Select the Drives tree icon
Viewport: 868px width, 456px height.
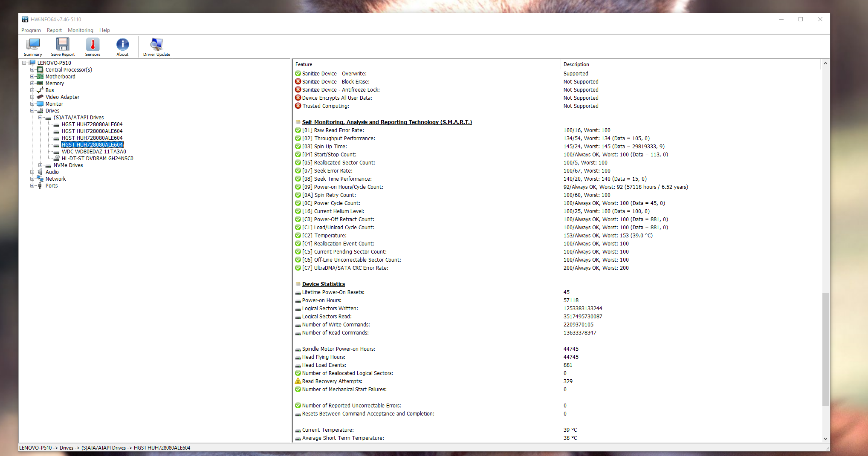coord(40,110)
